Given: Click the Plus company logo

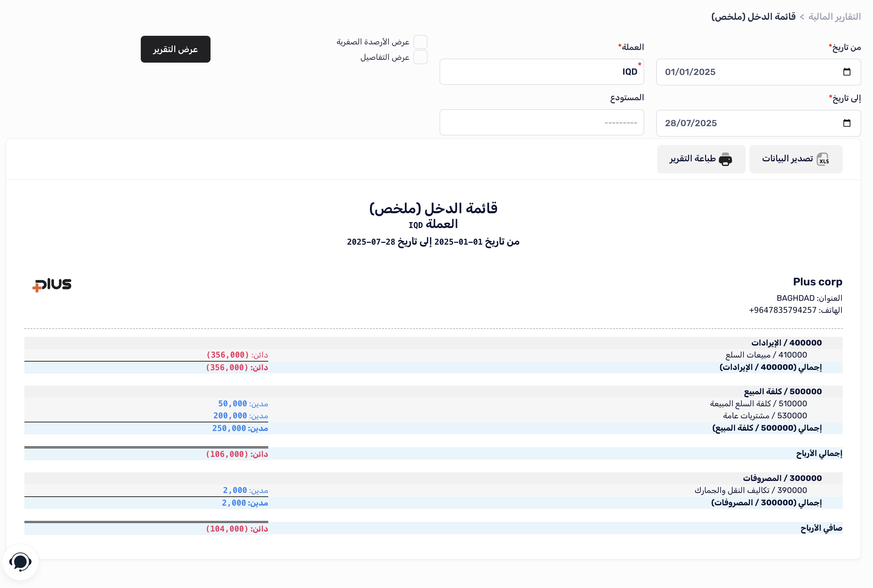Looking at the screenshot, I should (x=52, y=285).
